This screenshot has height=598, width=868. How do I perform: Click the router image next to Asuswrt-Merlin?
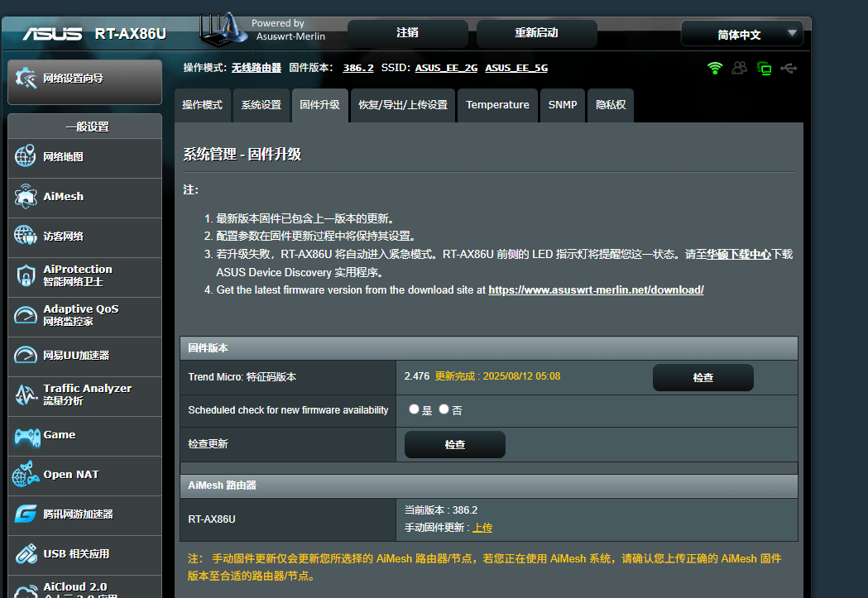pyautogui.click(x=223, y=30)
